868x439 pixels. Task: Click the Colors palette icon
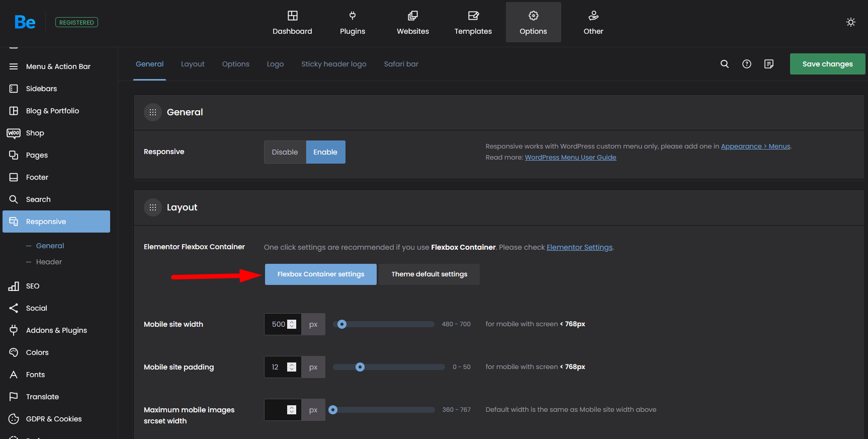[14, 352]
